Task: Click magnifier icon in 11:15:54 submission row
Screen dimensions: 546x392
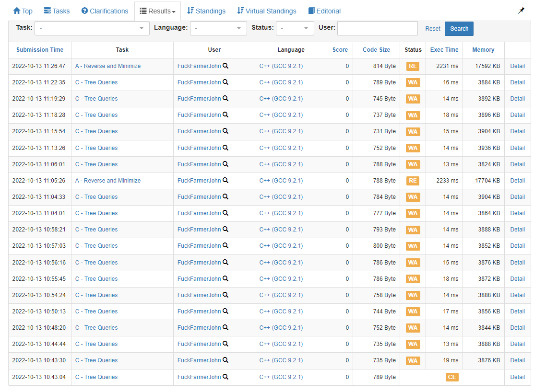Action: [226, 131]
